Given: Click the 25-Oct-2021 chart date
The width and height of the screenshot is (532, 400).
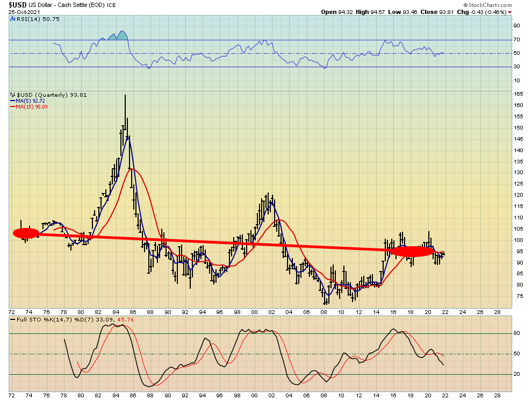Looking at the screenshot, I should [x=23, y=11].
